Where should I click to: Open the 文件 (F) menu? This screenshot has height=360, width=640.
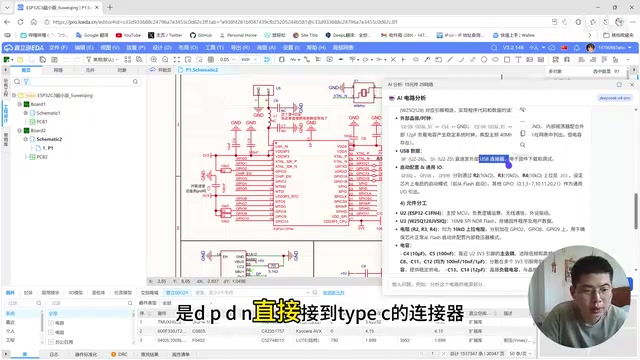click(x=58, y=48)
